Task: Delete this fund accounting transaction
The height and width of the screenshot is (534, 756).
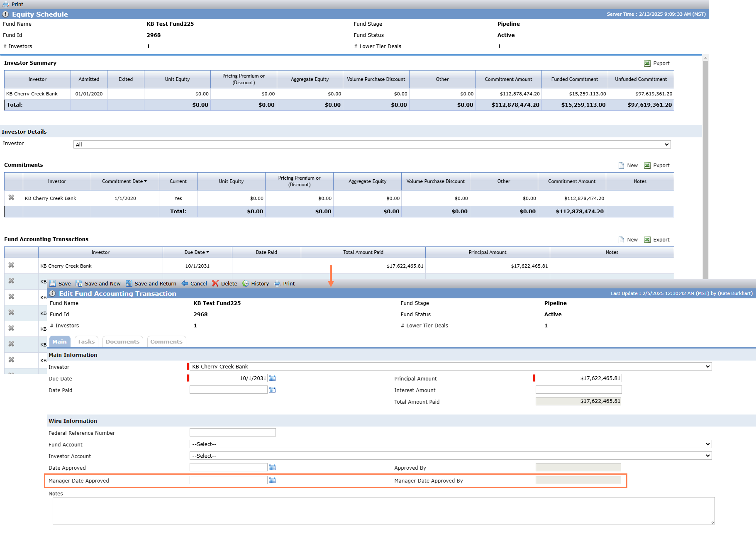Action: [224, 284]
